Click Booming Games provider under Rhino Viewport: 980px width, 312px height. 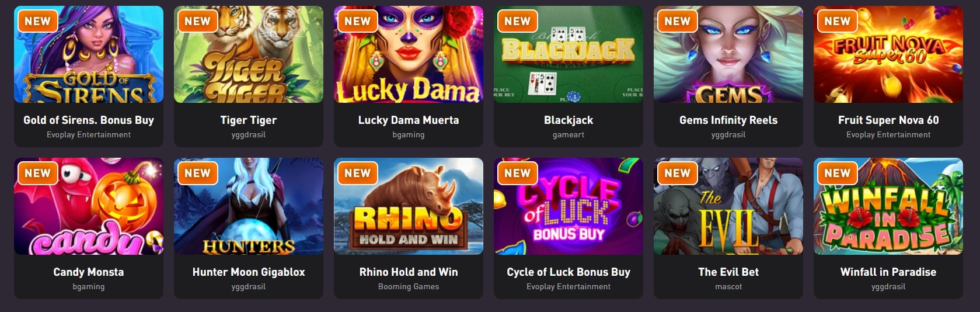point(409,286)
